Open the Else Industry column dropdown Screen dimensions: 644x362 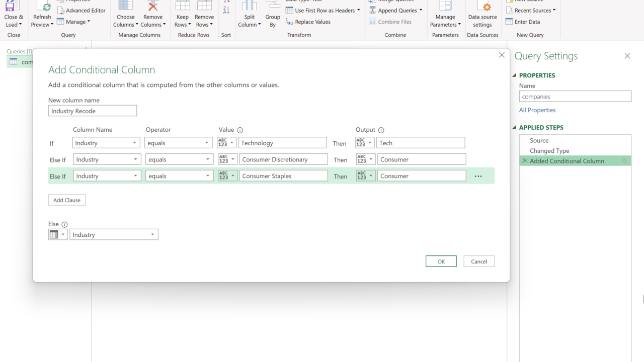coord(114,235)
